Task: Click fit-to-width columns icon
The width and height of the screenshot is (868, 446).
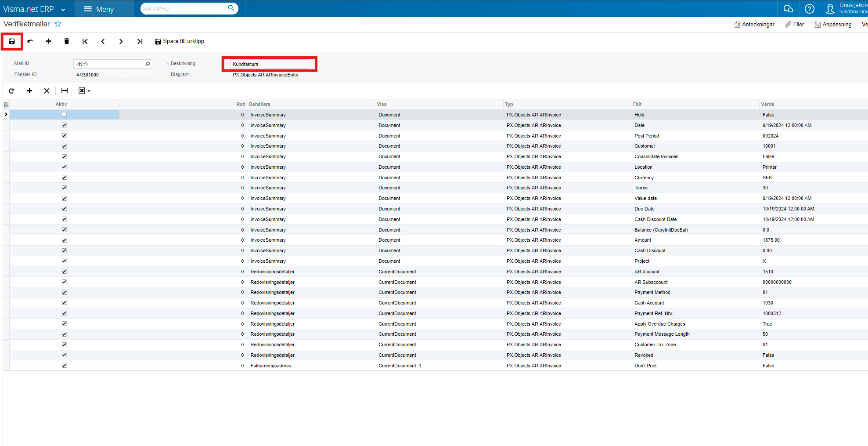Action: (65, 91)
